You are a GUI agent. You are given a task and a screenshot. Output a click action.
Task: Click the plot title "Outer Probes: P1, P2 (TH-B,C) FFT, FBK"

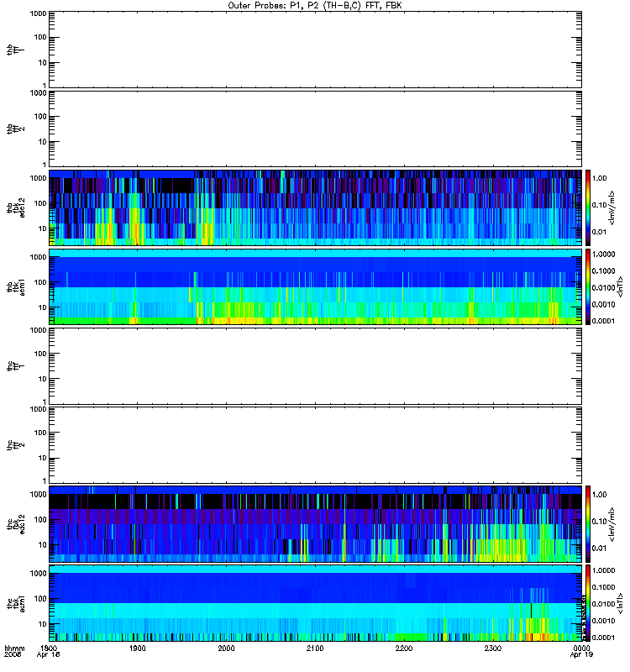315,6
